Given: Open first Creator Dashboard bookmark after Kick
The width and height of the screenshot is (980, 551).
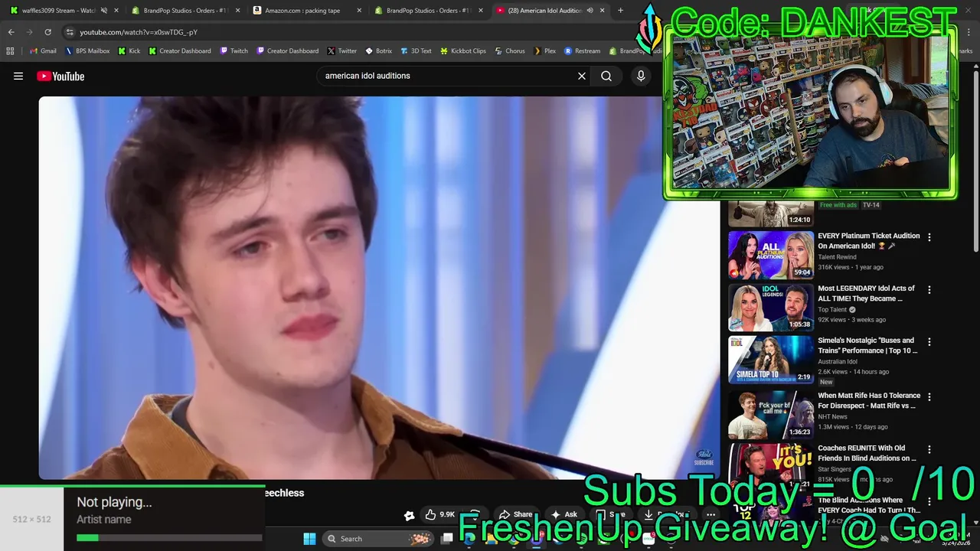Looking at the screenshot, I should tap(179, 51).
